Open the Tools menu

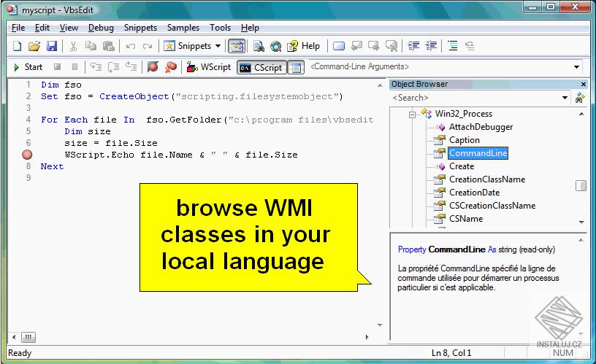(220, 28)
